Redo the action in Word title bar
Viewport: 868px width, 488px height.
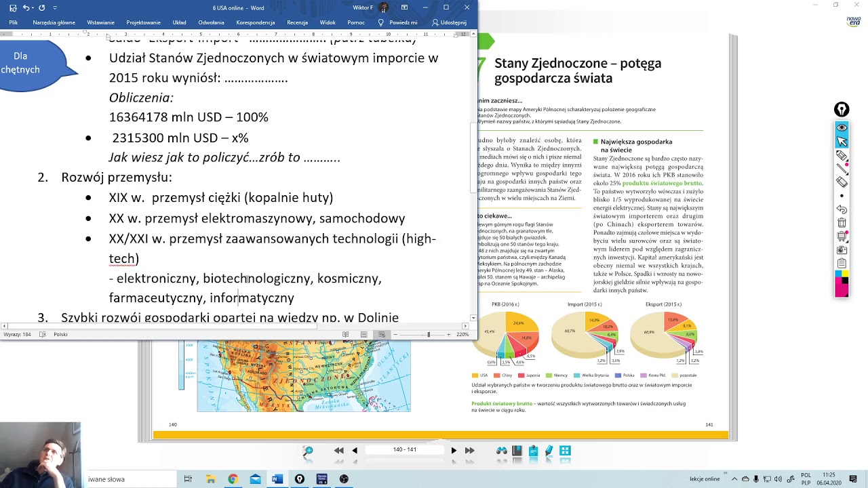tap(42, 7)
